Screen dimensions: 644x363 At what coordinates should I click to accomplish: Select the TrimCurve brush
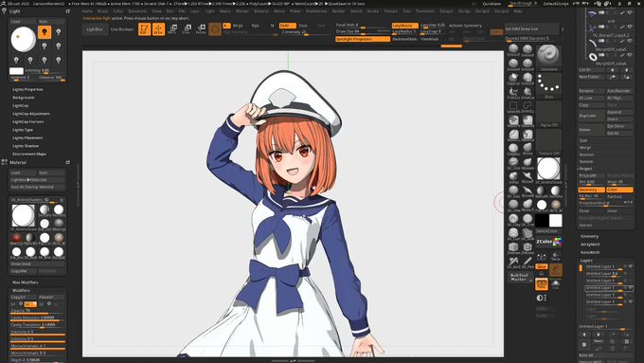tap(513, 93)
